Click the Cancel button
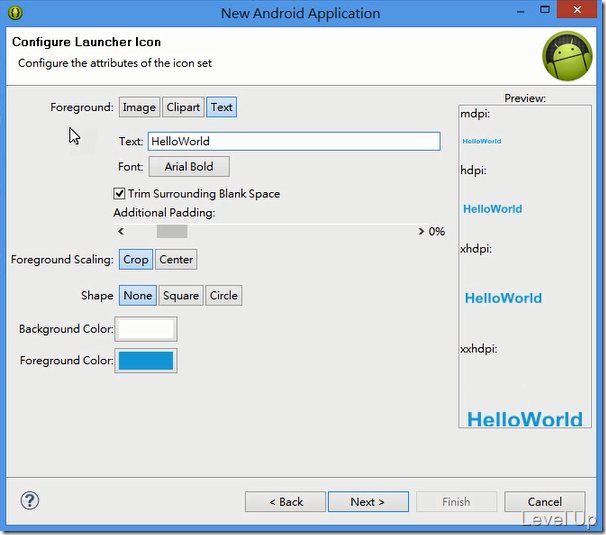 click(545, 502)
